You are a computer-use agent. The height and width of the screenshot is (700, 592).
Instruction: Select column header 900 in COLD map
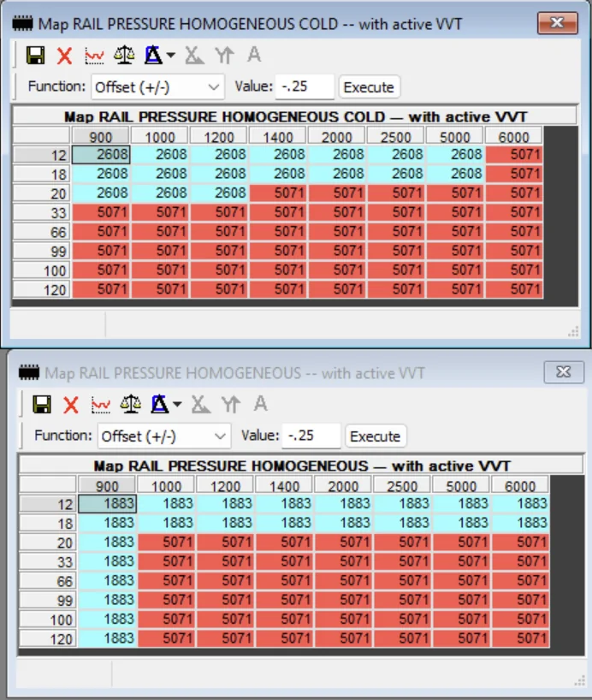coord(100,136)
